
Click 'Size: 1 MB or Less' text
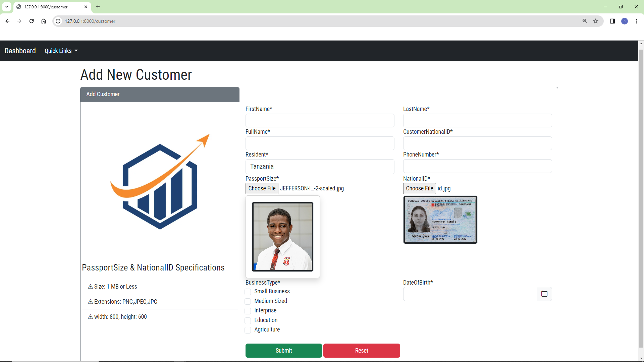point(115,287)
